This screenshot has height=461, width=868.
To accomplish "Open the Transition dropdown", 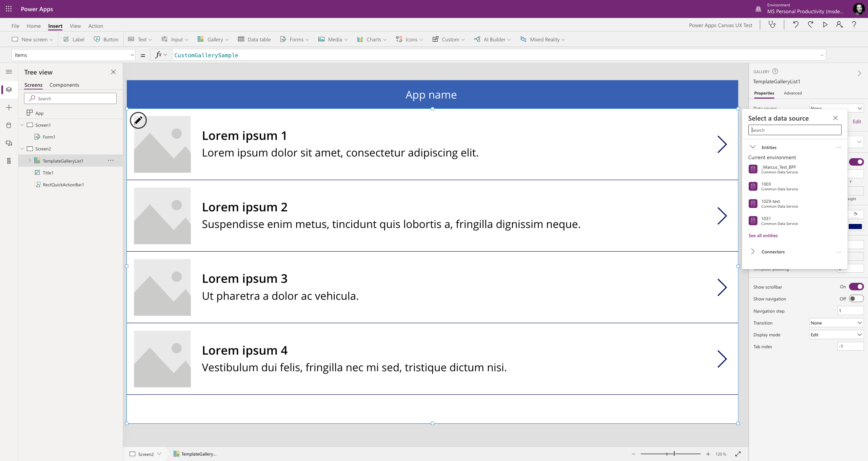I will coord(836,322).
